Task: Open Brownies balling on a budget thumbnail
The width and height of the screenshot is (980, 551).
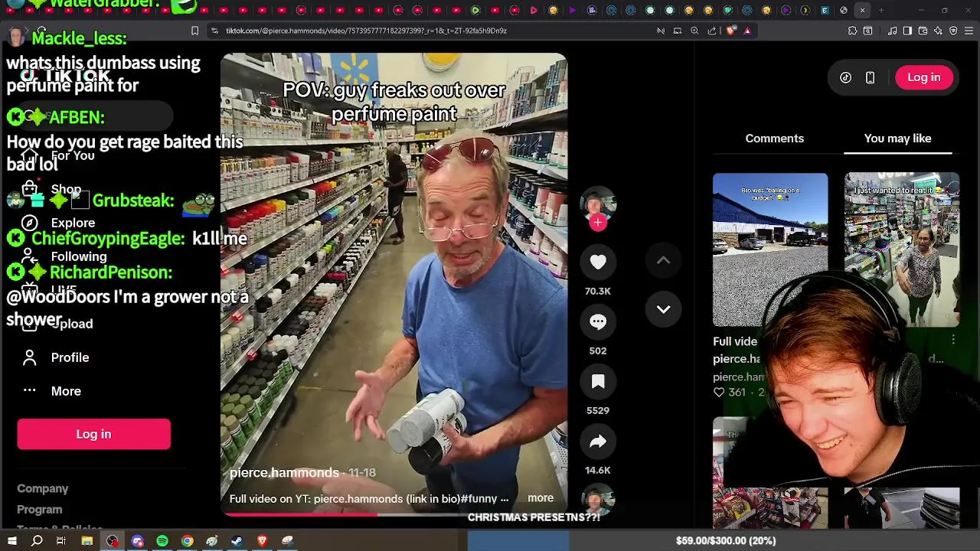Action: 770,249
